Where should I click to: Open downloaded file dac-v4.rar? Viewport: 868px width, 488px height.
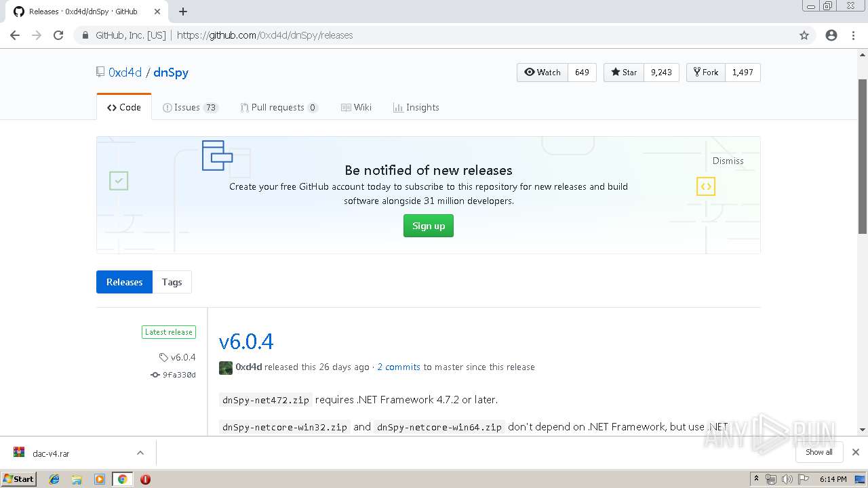pos(51,453)
